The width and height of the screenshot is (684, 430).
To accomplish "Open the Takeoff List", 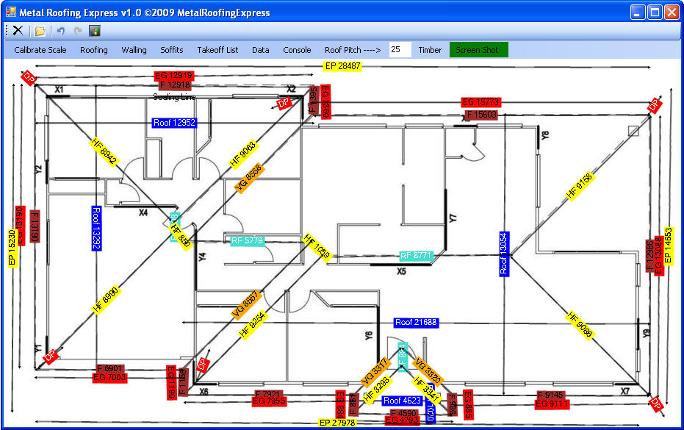I will point(217,49).
